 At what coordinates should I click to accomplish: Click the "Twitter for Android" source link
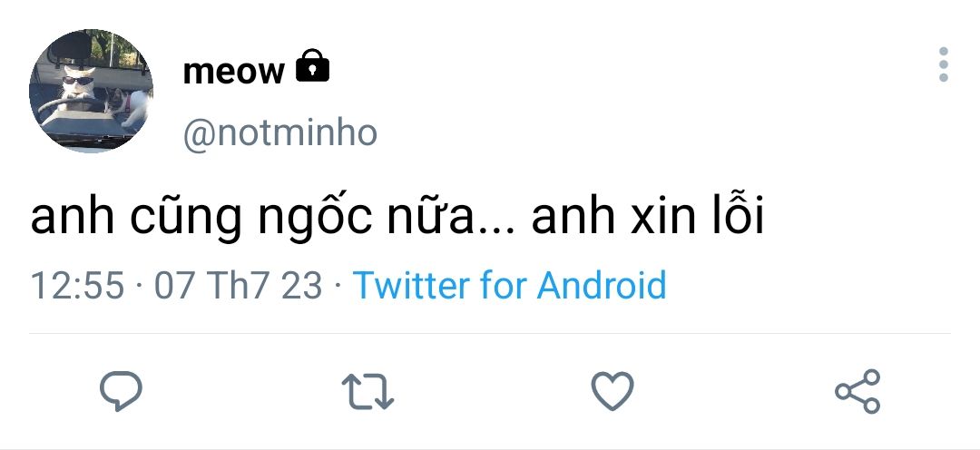tap(509, 285)
